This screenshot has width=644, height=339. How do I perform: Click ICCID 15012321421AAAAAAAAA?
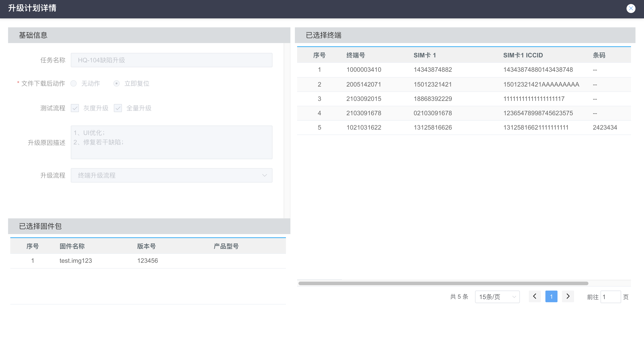[x=541, y=84]
